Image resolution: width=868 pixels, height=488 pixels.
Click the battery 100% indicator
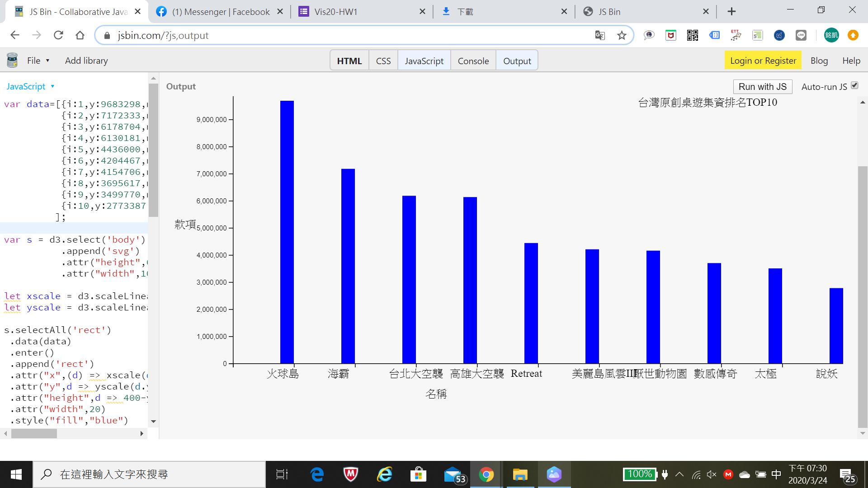tap(640, 474)
